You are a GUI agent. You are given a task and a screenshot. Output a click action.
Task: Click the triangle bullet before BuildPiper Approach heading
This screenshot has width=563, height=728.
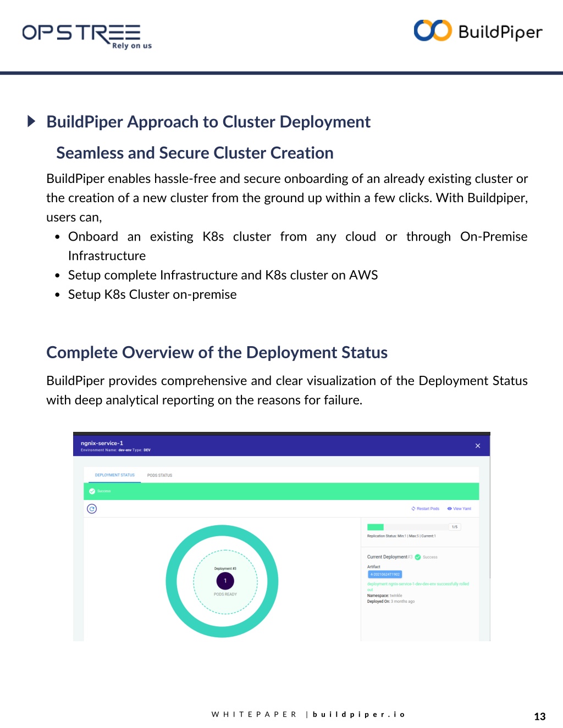coord(32,121)
